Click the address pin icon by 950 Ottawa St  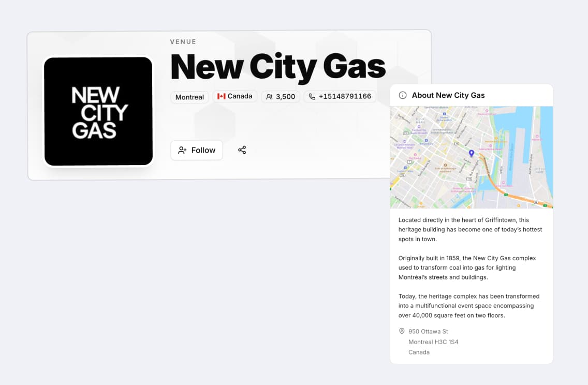402,331
